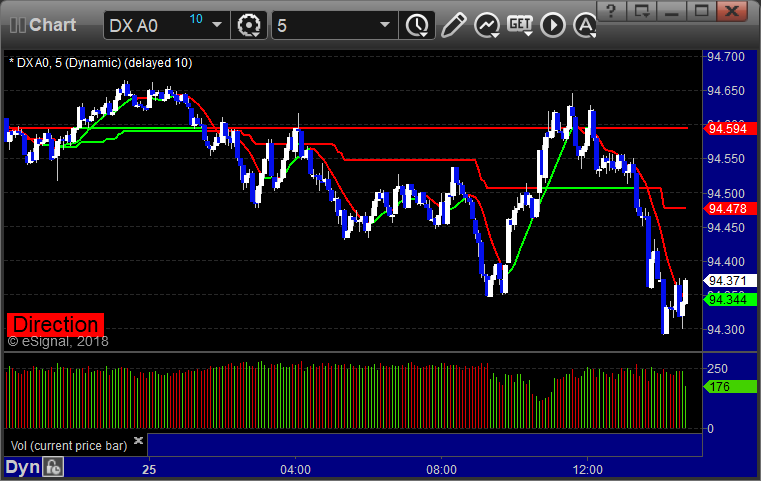The height and width of the screenshot is (481, 761).
Task: Expand the DX A0 symbol dropdown
Action: tap(217, 25)
